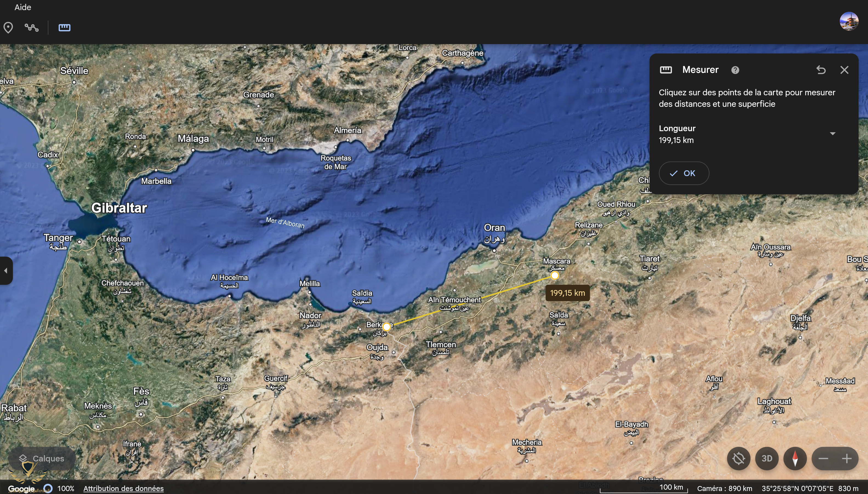The image size is (868, 494).
Task: Open the Mesurer help question mark
Action: click(x=735, y=70)
